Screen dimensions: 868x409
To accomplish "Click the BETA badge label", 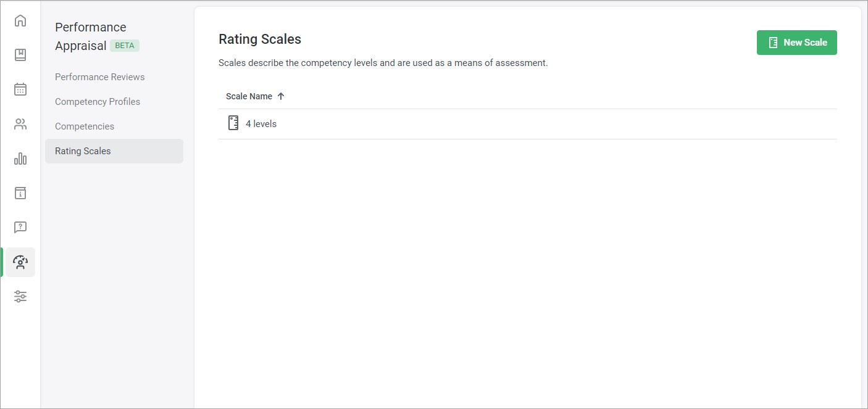I will pyautogui.click(x=125, y=46).
